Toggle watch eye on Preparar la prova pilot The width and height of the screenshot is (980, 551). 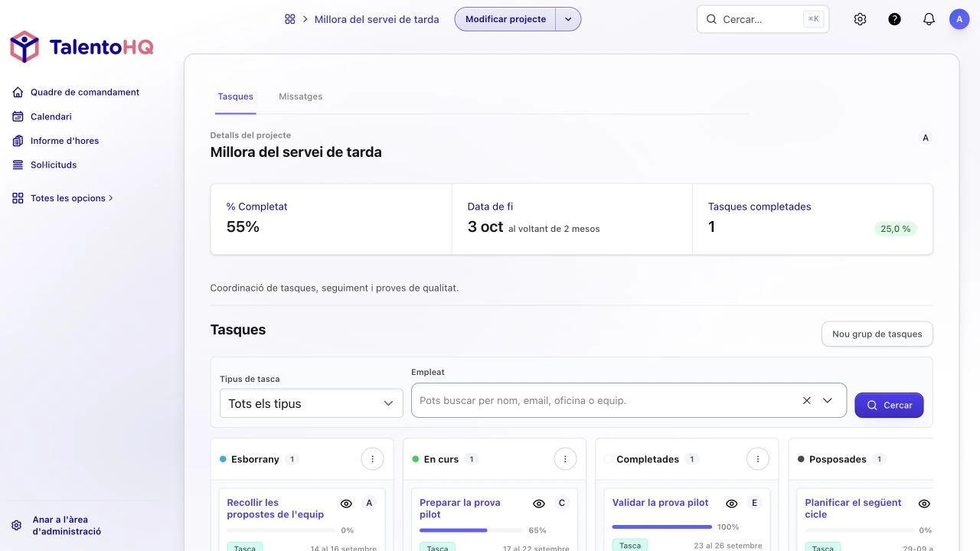(539, 504)
